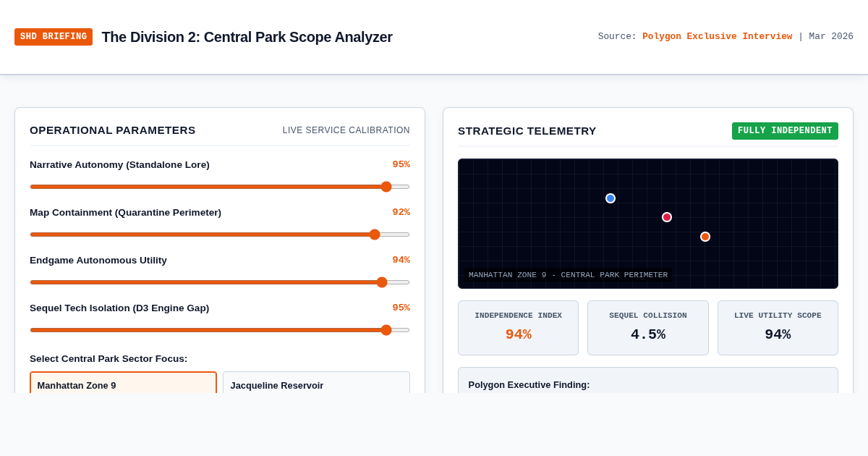
Task: Select the Jacqueline Reservoir sector
Action: [x=316, y=383]
